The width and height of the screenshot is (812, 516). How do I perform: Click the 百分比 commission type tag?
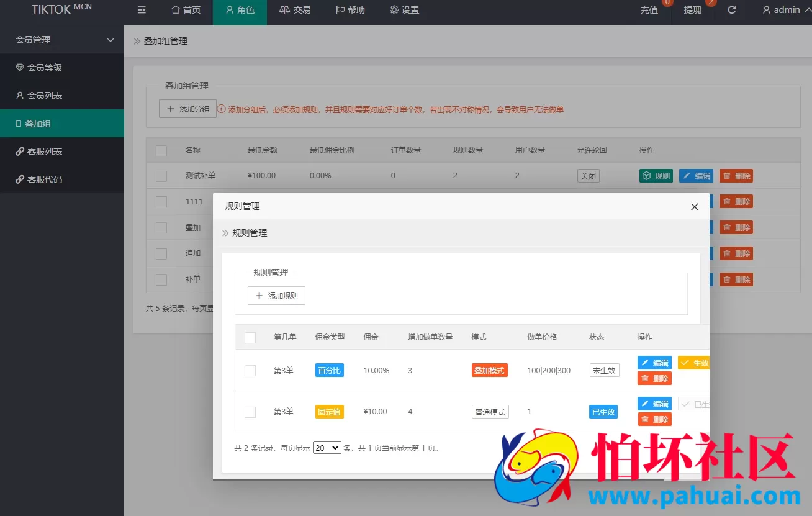click(330, 370)
